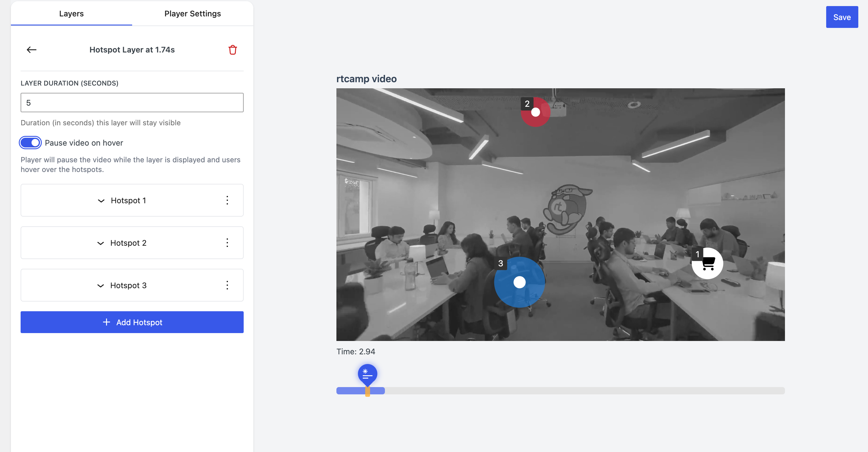Toggle Pause video on hover switch
868x452 pixels.
(x=30, y=143)
